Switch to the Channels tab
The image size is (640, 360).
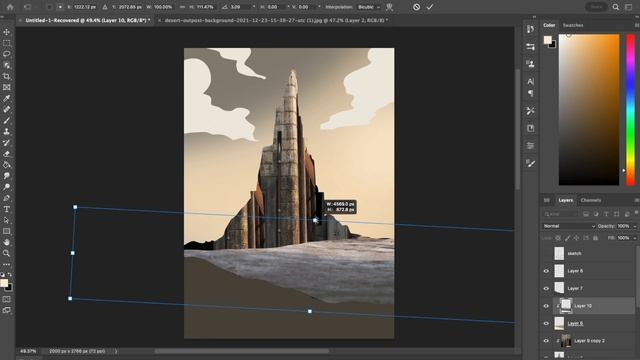[x=591, y=200]
